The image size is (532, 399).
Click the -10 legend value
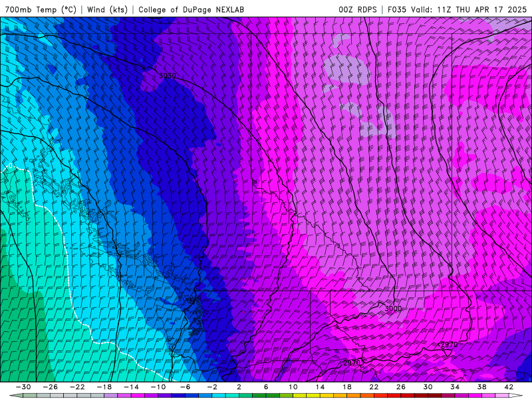(x=158, y=387)
